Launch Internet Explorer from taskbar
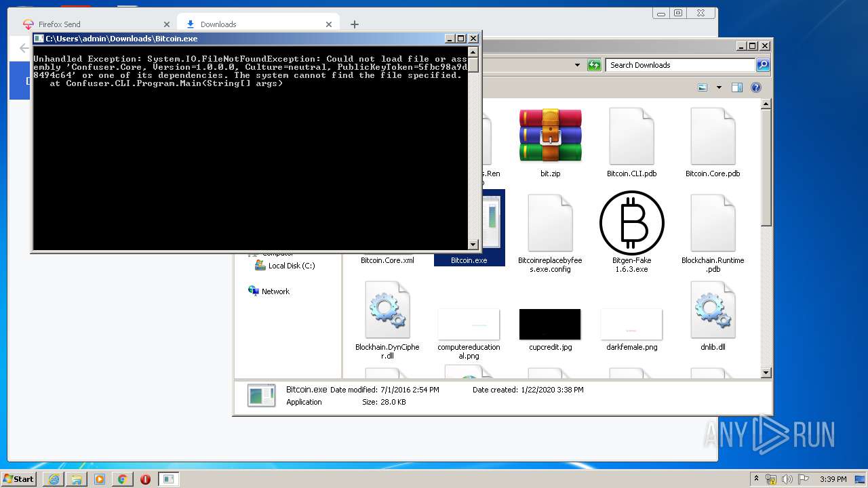Screen dimensions: 868x488 (x=54, y=479)
